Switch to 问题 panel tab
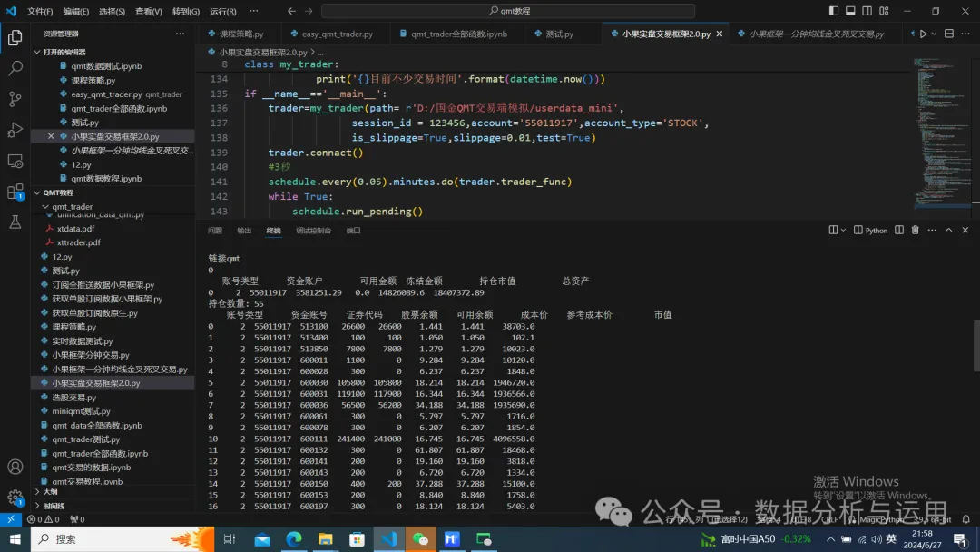 (215, 231)
